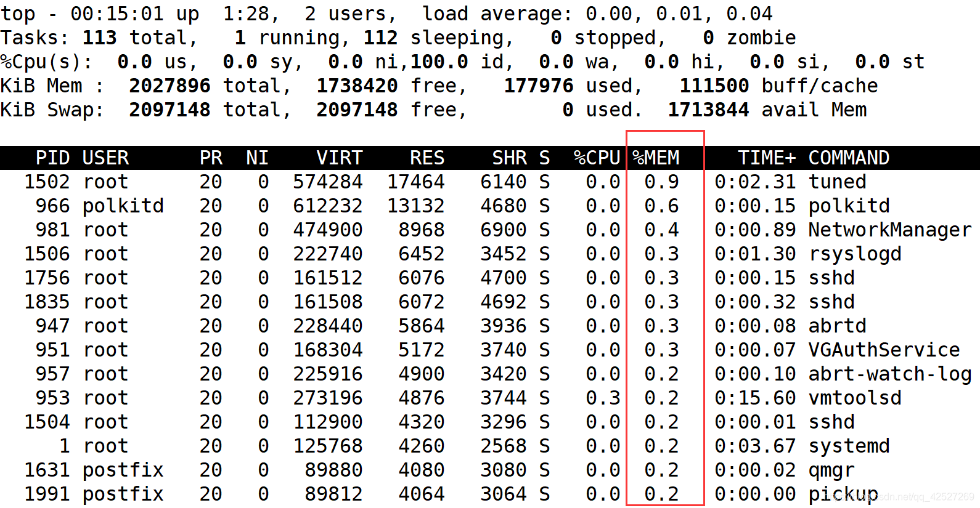980x508 pixels.
Task: Select the systemd command name
Action: click(x=849, y=446)
